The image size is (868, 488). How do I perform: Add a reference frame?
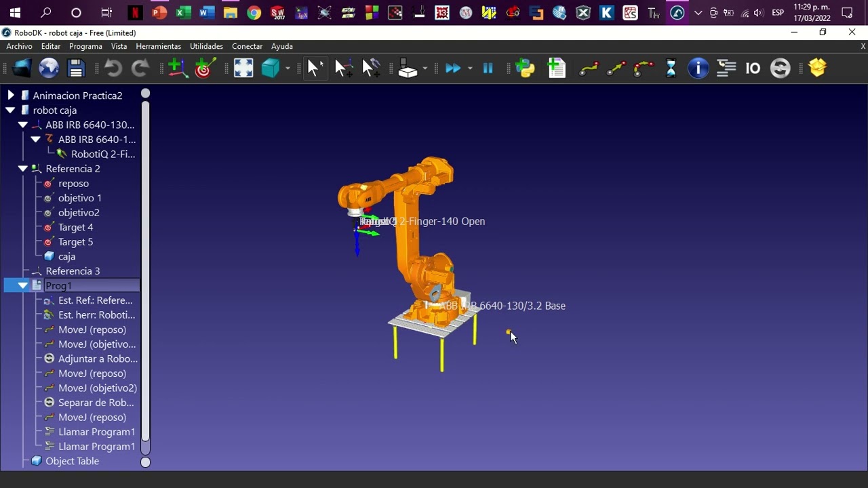178,68
